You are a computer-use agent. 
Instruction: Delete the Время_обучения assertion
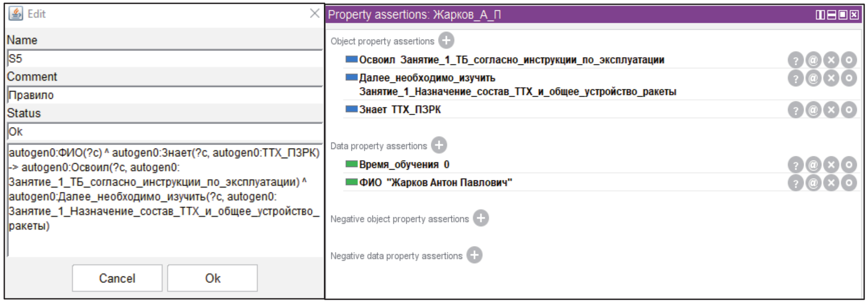pos(831,165)
